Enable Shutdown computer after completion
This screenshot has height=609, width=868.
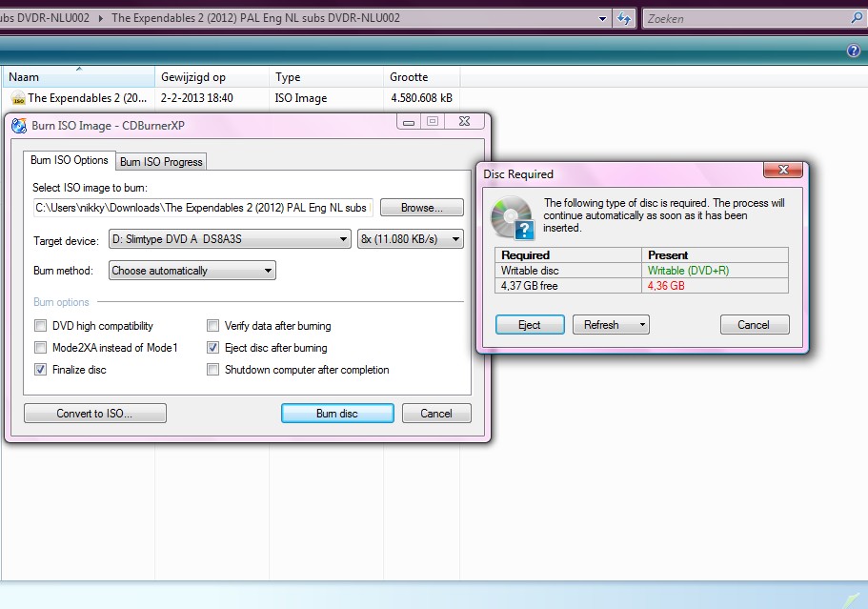(212, 369)
